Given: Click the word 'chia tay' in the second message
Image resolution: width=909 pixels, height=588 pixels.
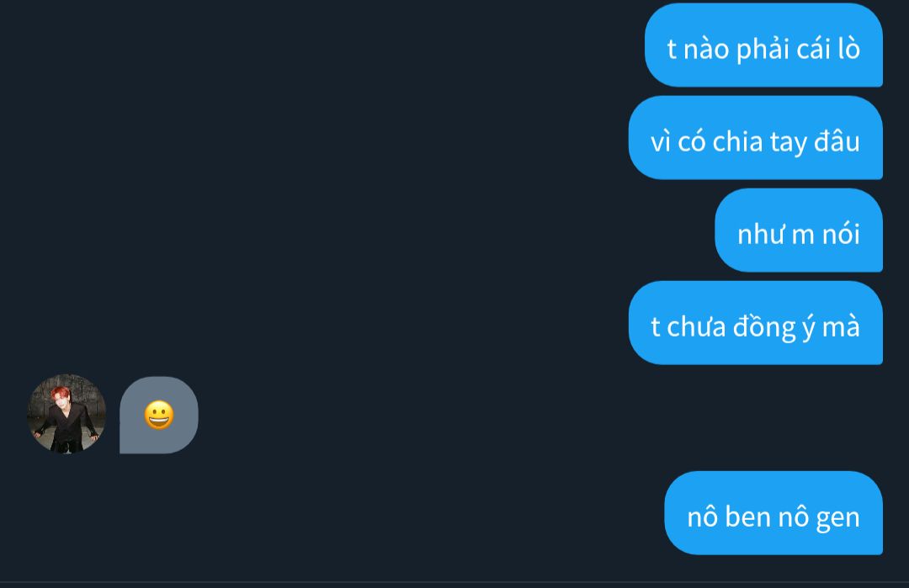Looking at the screenshot, I should [x=759, y=142].
